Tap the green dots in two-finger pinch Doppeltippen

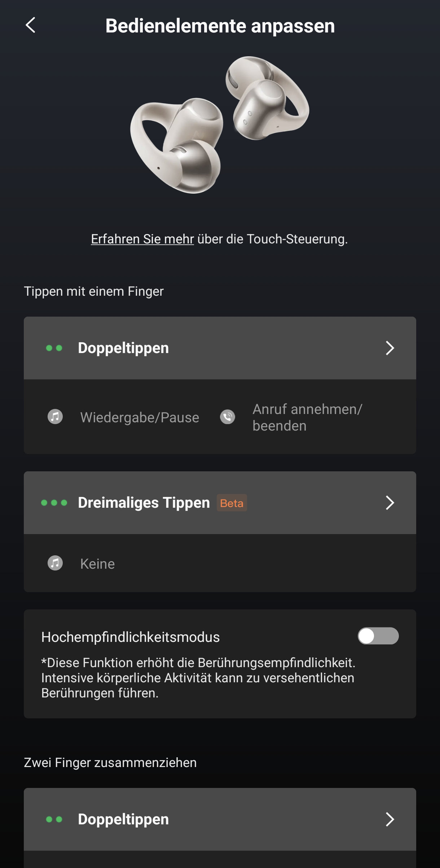pos(54,819)
